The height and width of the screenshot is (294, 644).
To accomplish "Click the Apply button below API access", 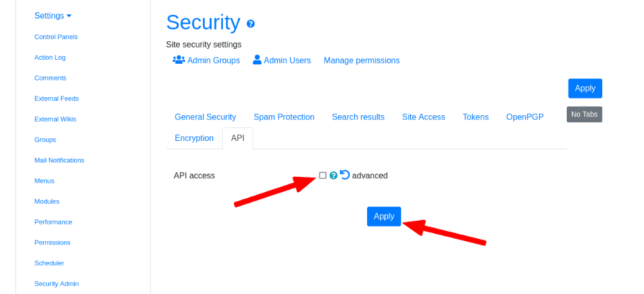I will pos(384,217).
